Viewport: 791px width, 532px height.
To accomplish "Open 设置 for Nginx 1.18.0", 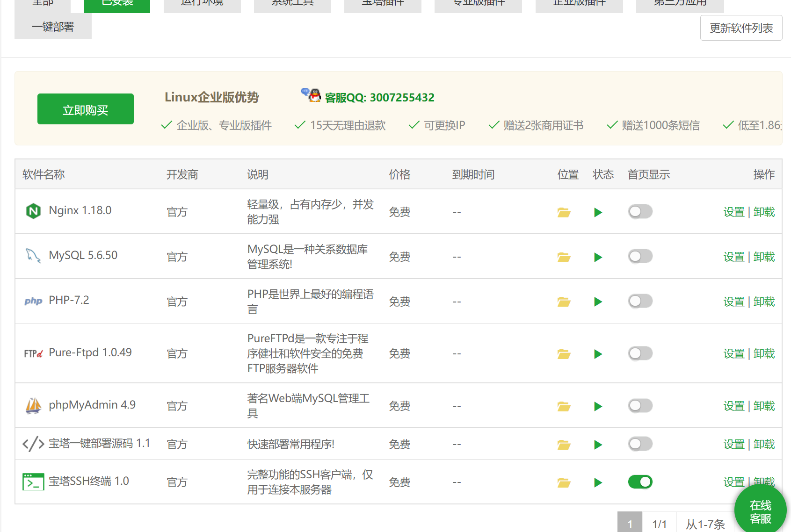I will [x=733, y=212].
